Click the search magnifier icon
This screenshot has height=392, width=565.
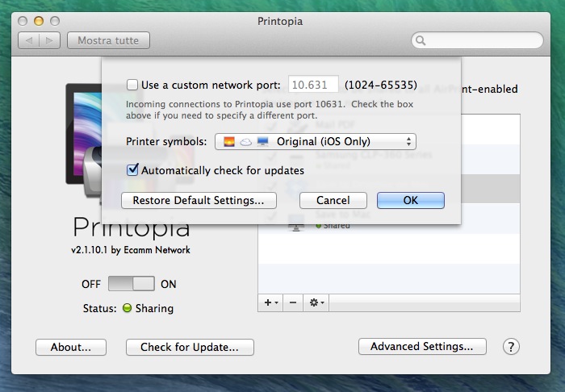[x=421, y=40]
